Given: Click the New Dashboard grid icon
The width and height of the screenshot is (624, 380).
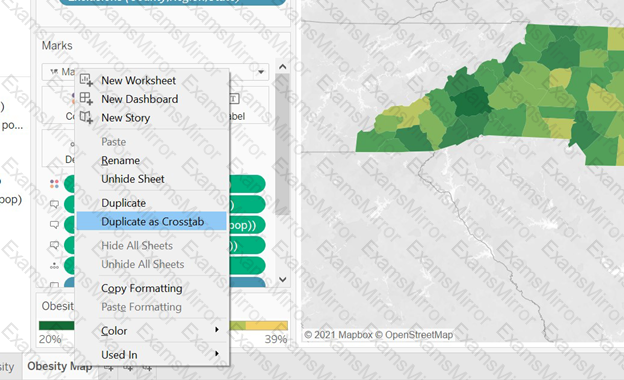Looking at the screenshot, I should coord(86,99).
